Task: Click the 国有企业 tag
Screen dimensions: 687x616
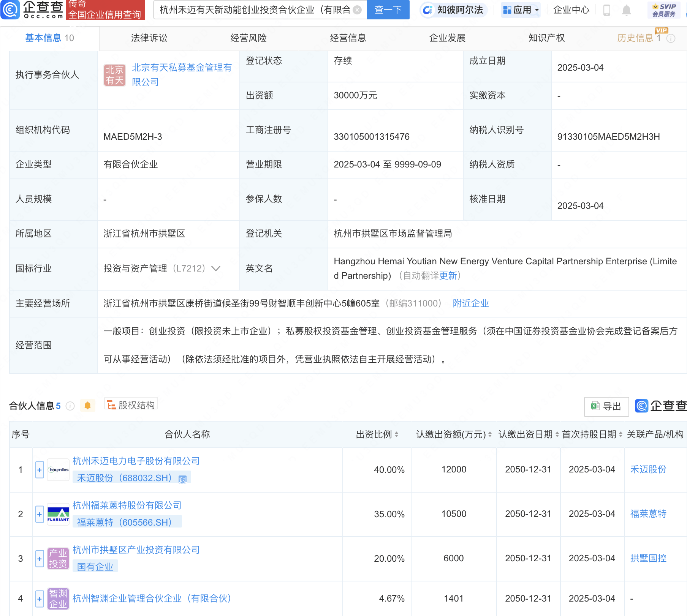Action: [95, 567]
